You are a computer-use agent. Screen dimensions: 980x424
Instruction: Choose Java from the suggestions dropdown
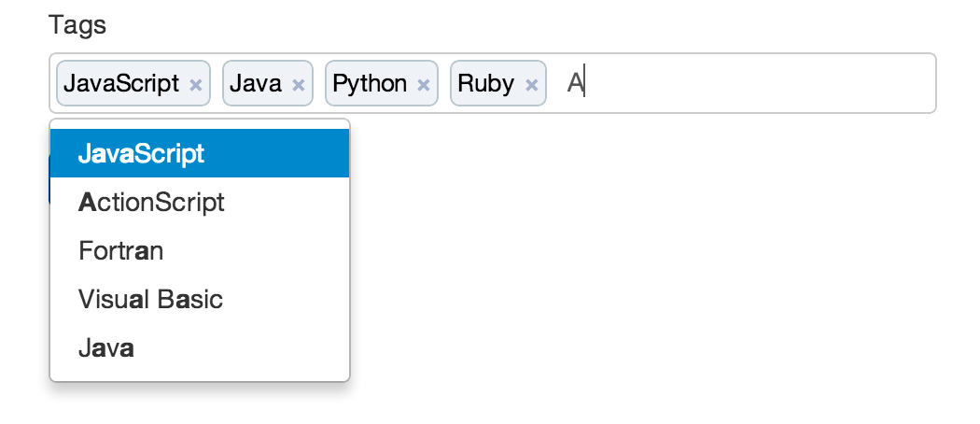point(106,348)
